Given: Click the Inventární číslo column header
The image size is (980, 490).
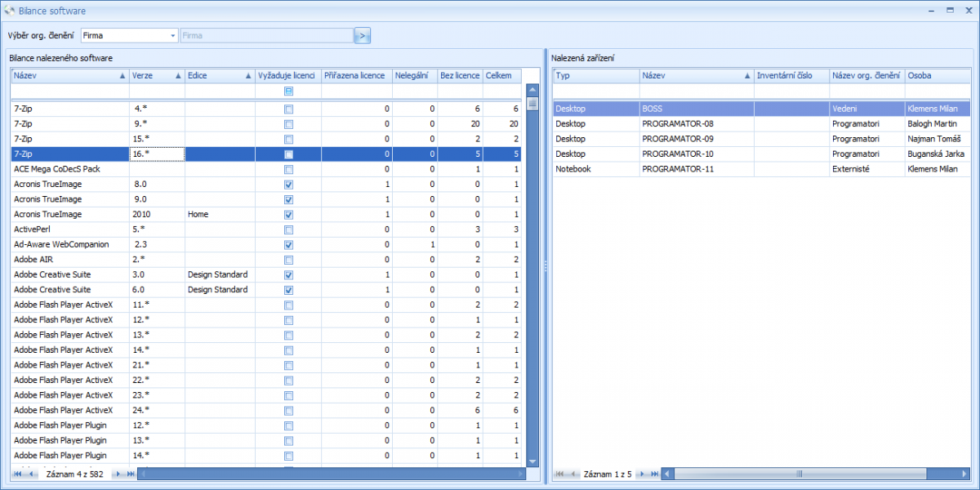Looking at the screenshot, I should 791,75.
